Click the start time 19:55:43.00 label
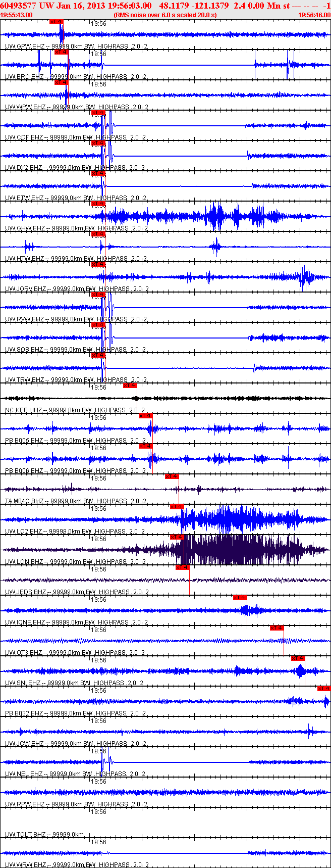Viewport: 331px width, 868px height. point(17,15)
